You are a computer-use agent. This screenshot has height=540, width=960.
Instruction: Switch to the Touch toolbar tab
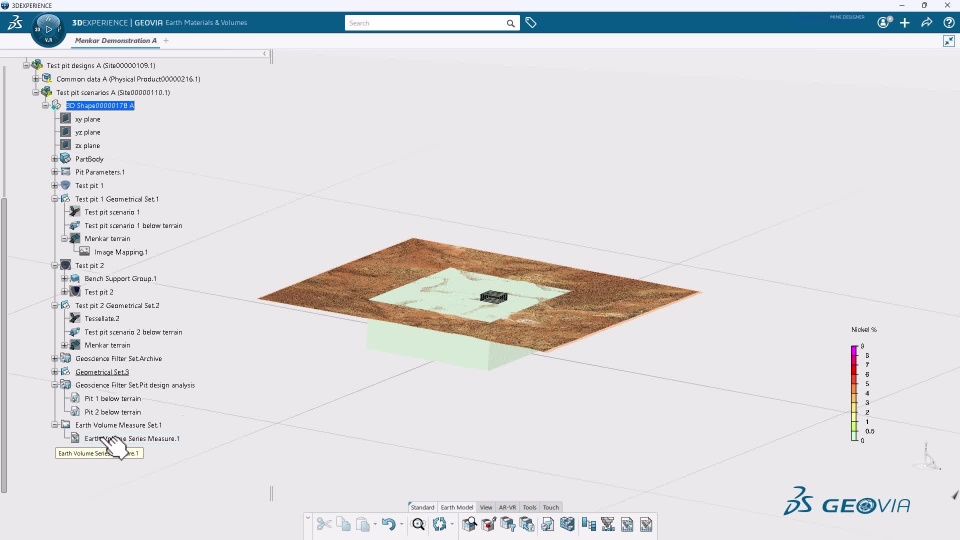(551, 507)
